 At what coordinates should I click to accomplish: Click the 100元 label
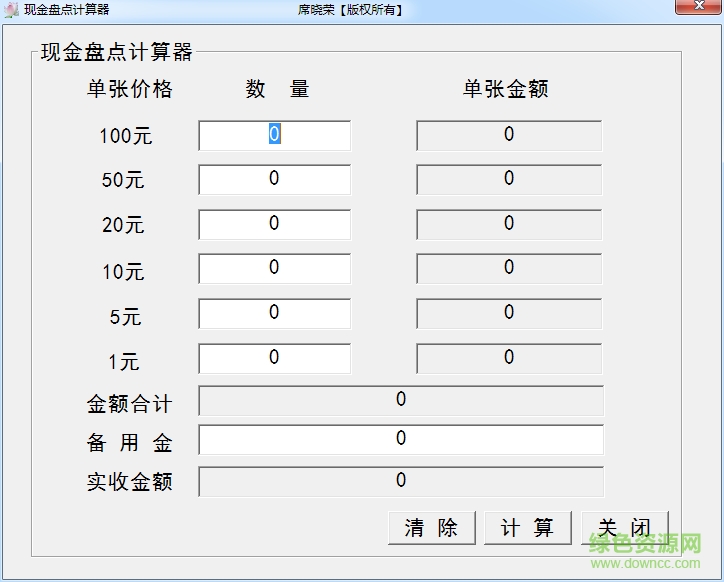click(126, 136)
